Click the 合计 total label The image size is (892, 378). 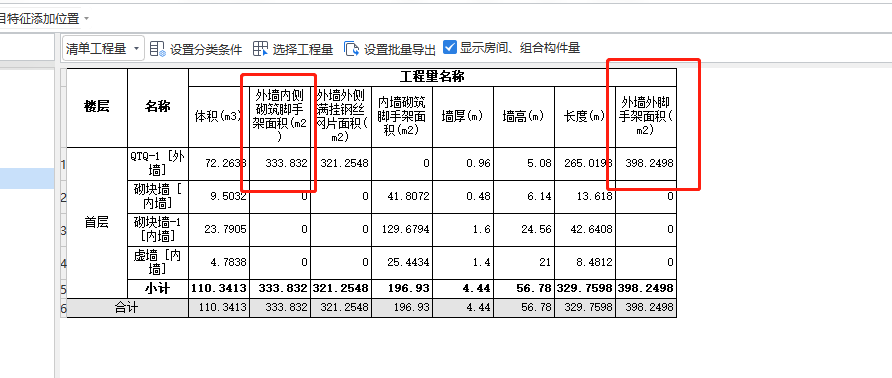[x=127, y=308]
